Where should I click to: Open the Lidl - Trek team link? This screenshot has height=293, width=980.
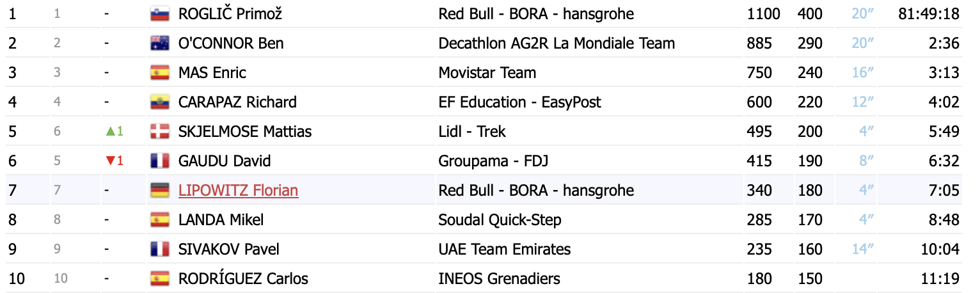point(472,132)
